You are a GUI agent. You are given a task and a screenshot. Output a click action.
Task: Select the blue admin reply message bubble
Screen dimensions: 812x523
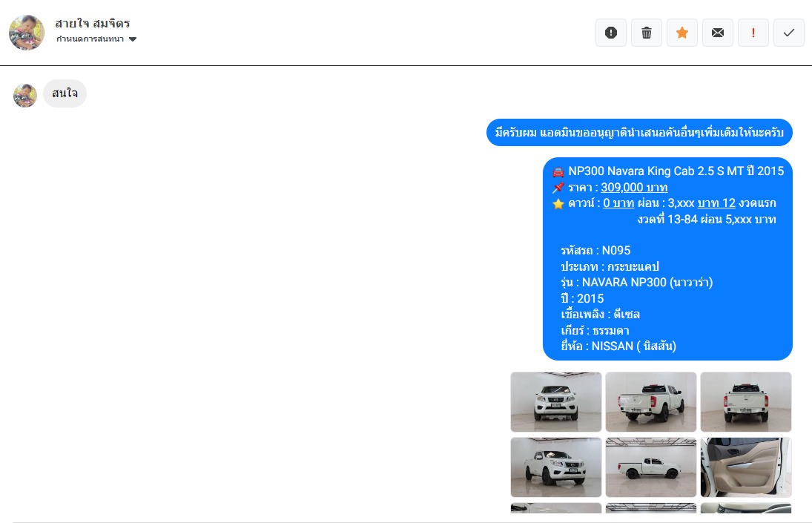(639, 133)
